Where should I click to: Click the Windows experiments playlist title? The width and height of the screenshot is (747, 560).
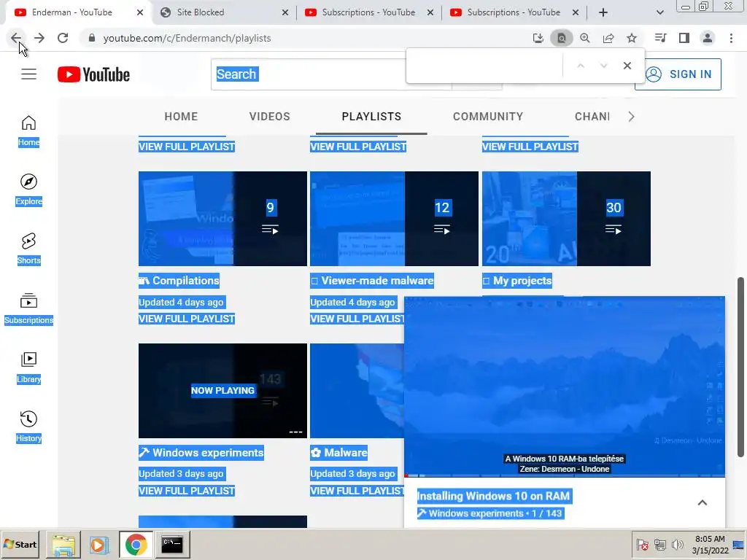point(201,452)
